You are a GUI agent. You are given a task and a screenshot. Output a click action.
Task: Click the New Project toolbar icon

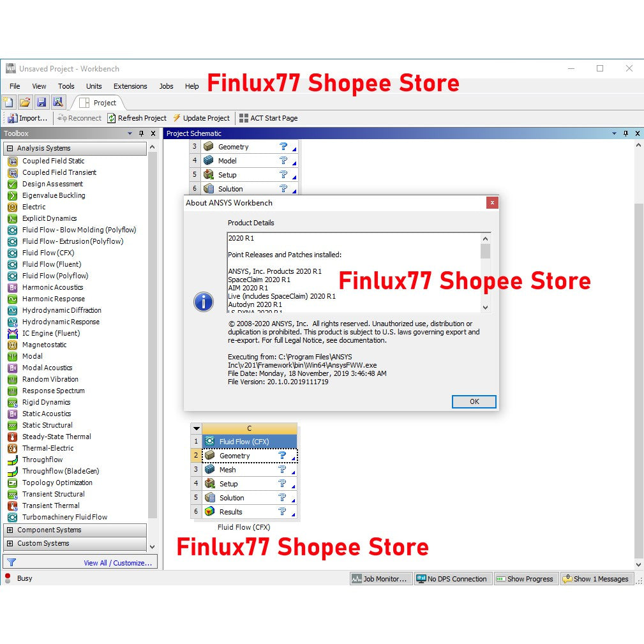8,101
